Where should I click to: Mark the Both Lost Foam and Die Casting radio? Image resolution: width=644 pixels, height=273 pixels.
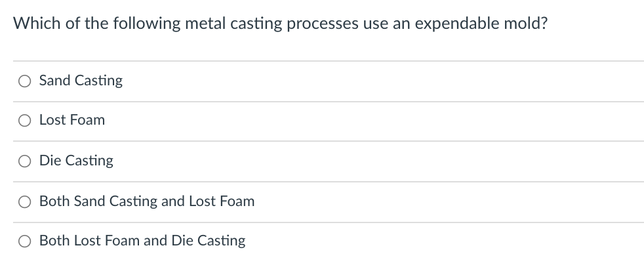[x=24, y=241]
